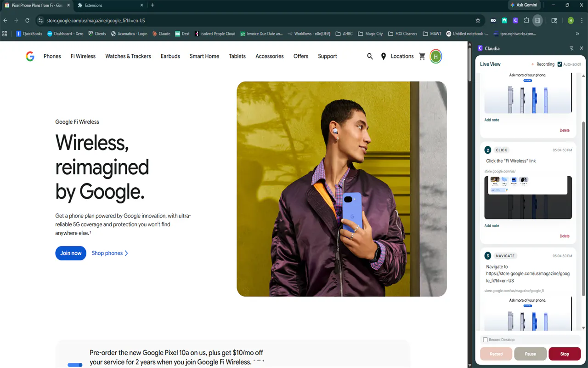Follow the Shop phones link
Viewport: 588px width, 368px height.
(110, 253)
